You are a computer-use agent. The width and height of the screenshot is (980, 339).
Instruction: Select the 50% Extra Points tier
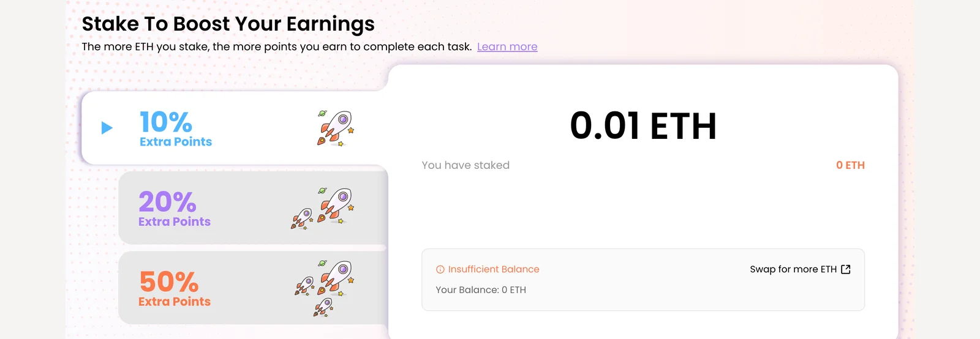point(253,288)
